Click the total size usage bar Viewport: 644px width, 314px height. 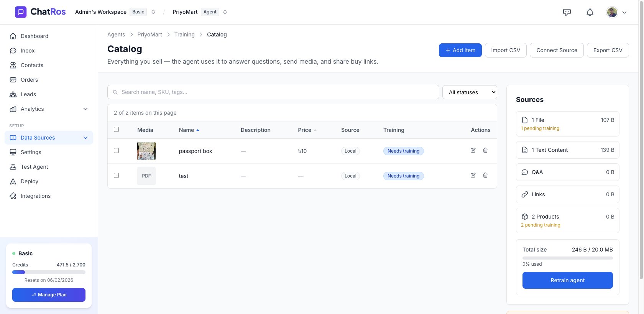pyautogui.click(x=567, y=258)
